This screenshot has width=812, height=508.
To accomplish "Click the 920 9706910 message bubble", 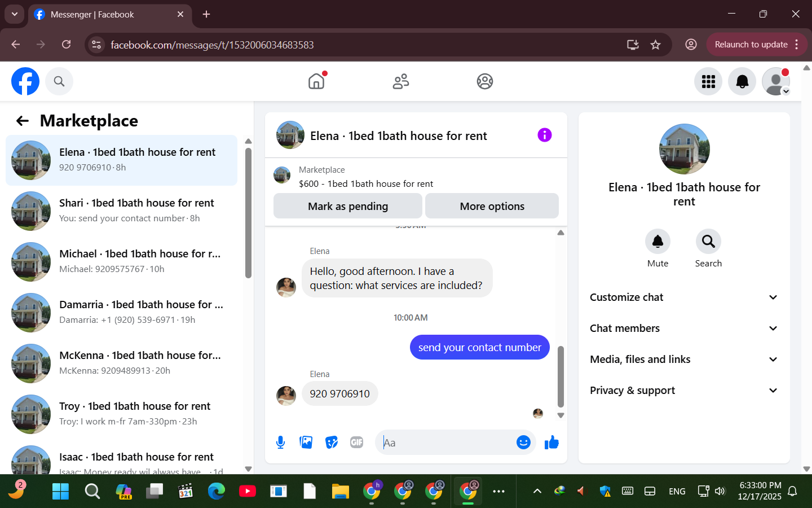I will pyautogui.click(x=340, y=393).
